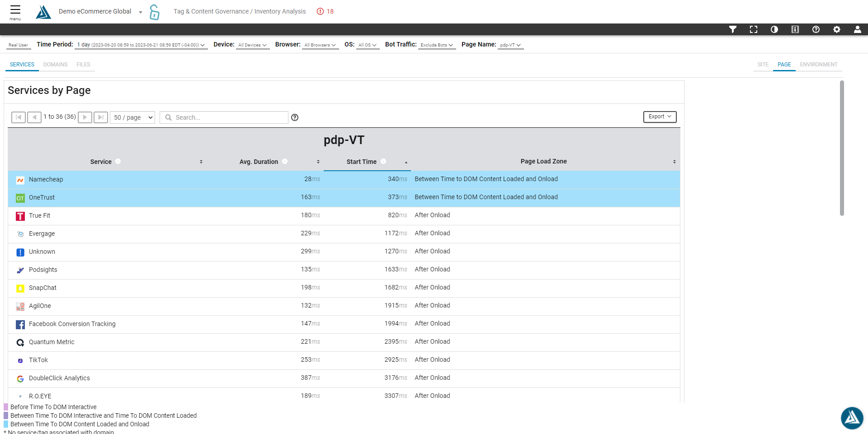Toggle fullscreen mode icon
868x434 pixels.
pos(754,29)
